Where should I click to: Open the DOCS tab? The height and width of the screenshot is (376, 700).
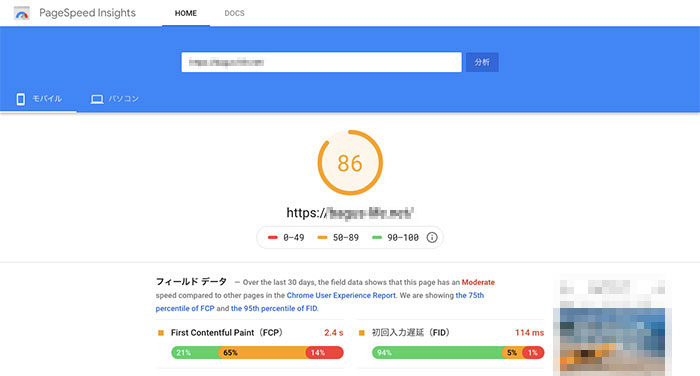click(234, 13)
